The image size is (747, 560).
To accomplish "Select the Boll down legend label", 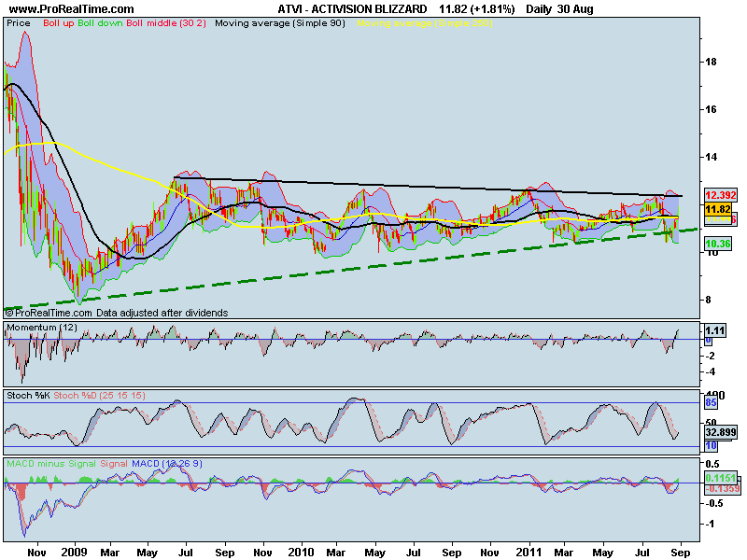I will [100, 22].
